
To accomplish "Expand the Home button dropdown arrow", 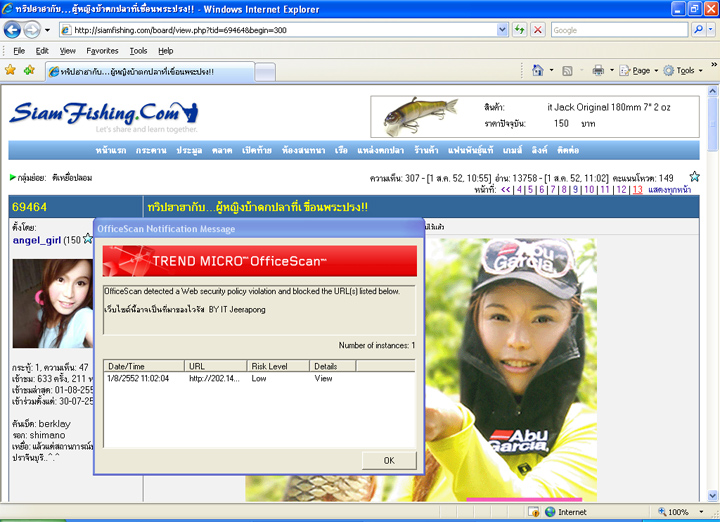I will pyautogui.click(x=551, y=71).
